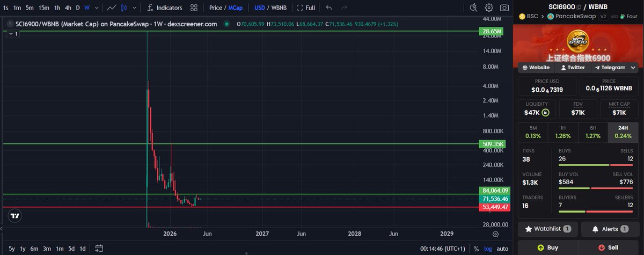The width and height of the screenshot is (644, 255).
Task: Open Alerts for this pair
Action: 609,229
